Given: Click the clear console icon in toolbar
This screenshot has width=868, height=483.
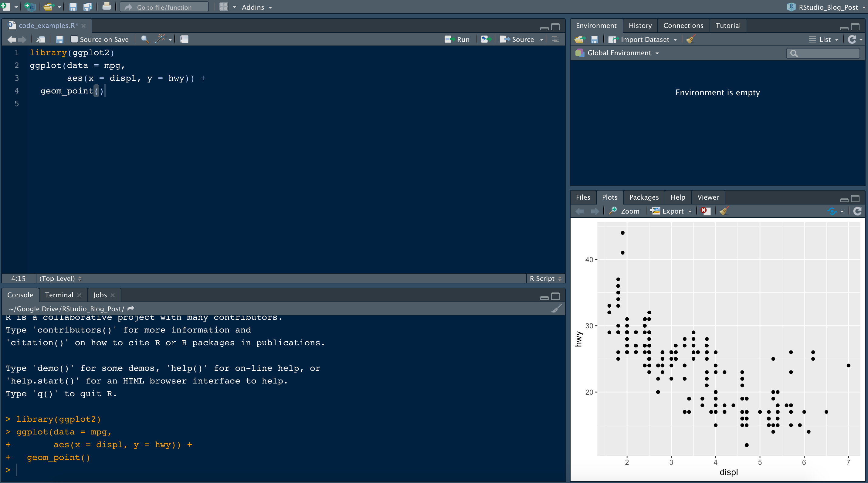Looking at the screenshot, I should (556, 308).
